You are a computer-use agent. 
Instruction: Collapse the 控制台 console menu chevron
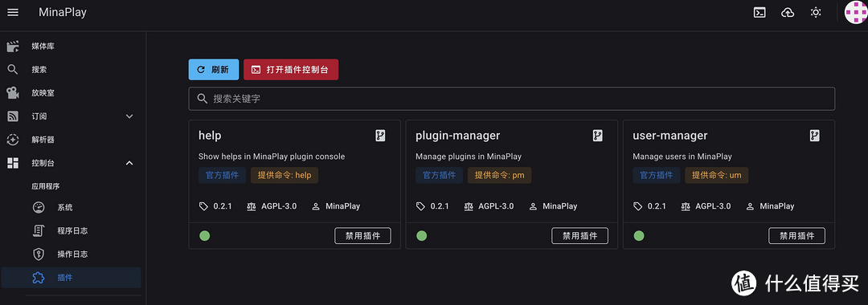129,163
